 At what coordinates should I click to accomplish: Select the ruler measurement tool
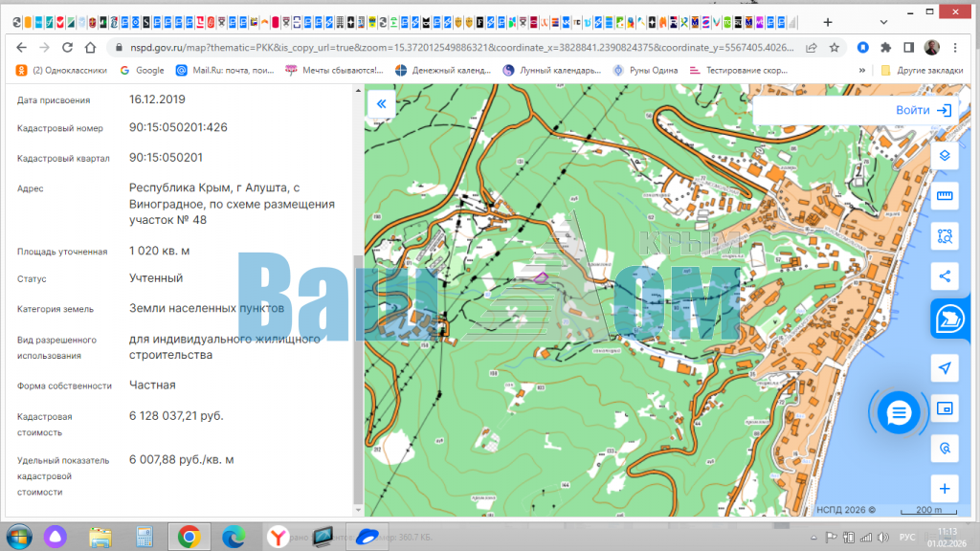click(945, 196)
